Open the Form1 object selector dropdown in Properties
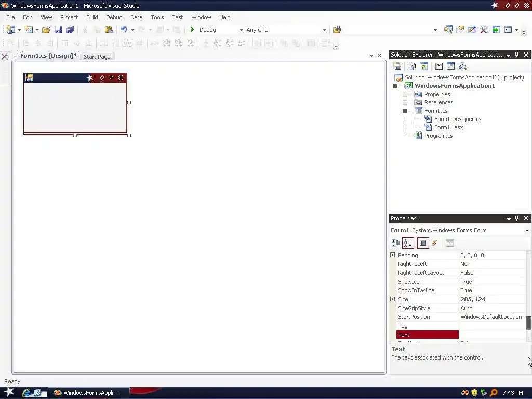 [527, 230]
